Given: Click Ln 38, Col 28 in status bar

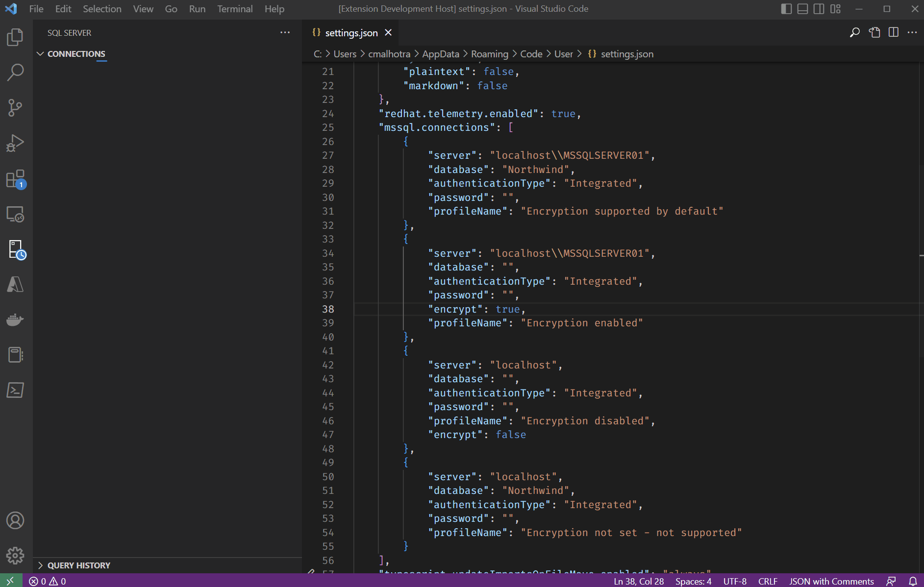Looking at the screenshot, I should tap(639, 581).
